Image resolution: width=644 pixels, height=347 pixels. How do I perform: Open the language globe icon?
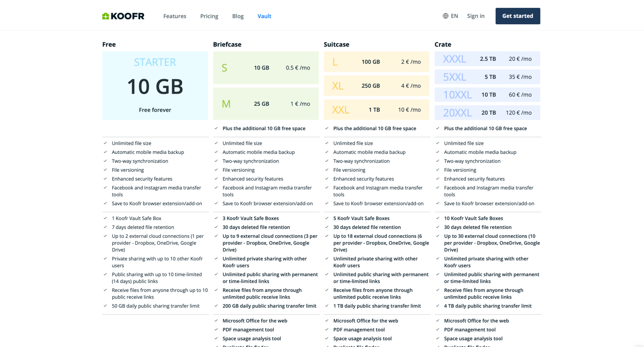(445, 16)
